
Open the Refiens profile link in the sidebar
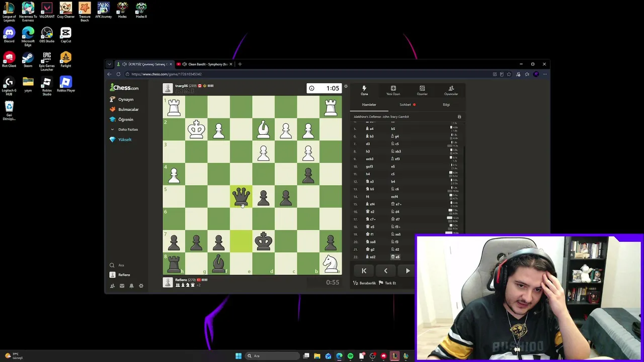120,275
